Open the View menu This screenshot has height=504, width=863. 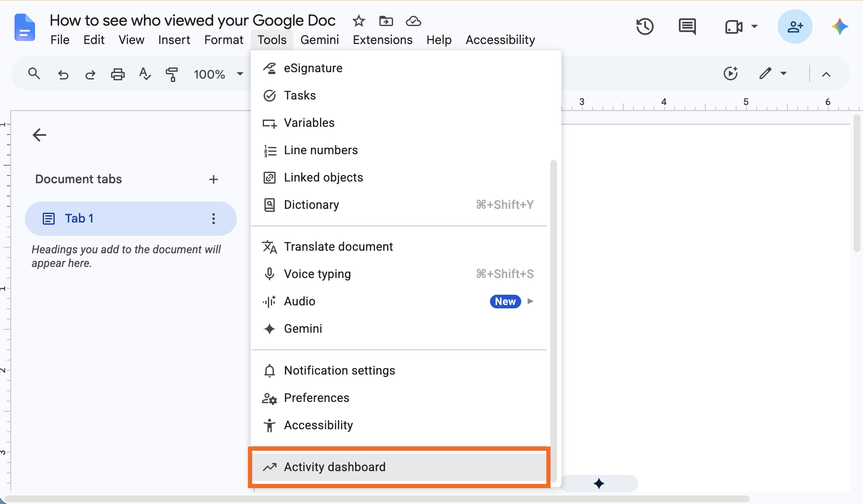click(131, 40)
